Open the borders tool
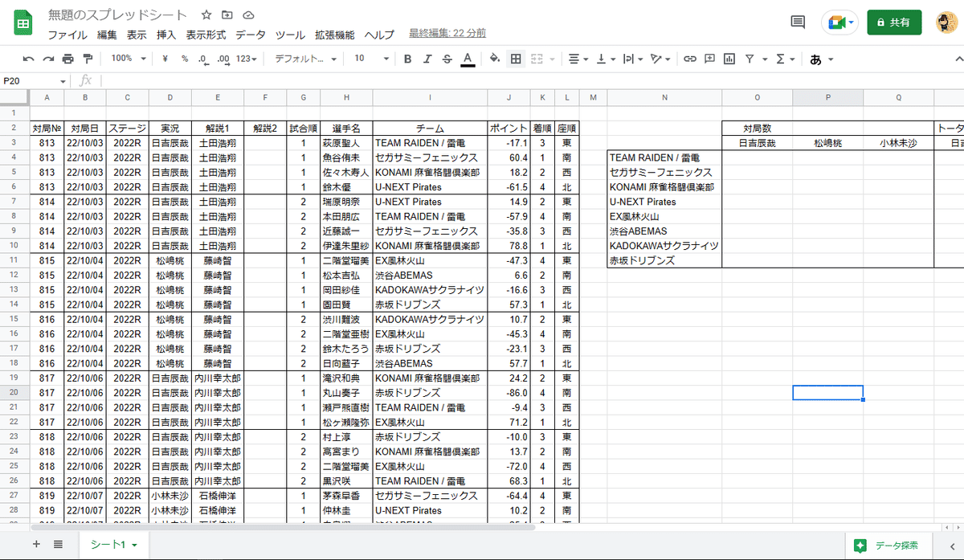This screenshot has width=964, height=560. (516, 59)
